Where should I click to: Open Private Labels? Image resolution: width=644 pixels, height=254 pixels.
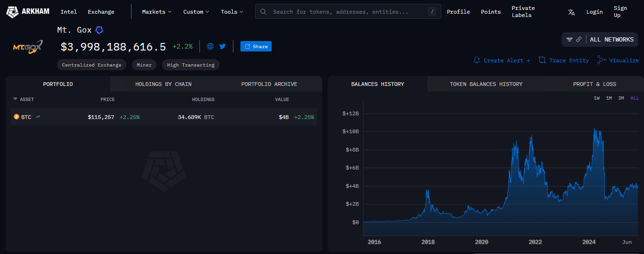point(523,12)
